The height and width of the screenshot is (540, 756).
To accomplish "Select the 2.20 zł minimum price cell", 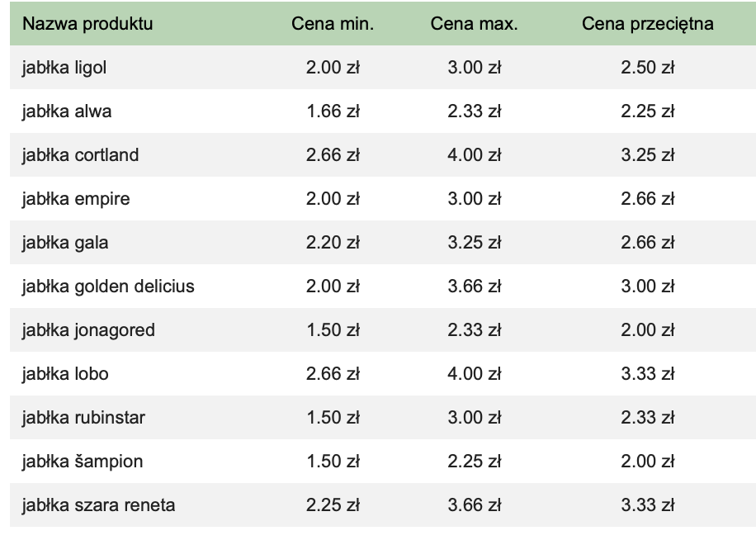I will [333, 243].
